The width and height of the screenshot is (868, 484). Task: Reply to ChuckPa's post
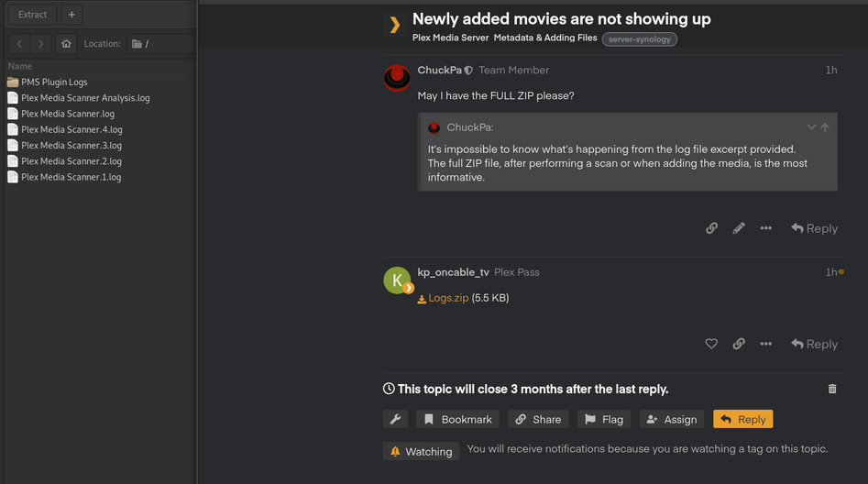point(814,228)
